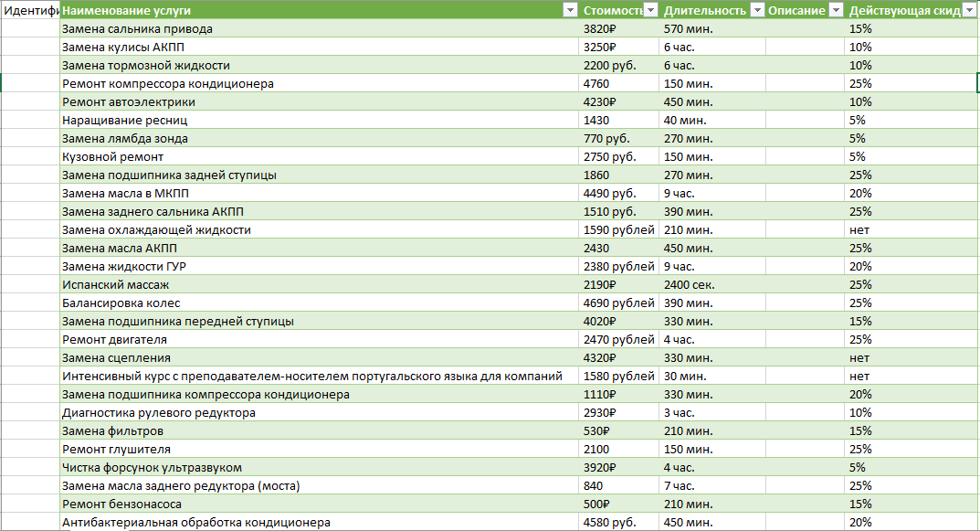This screenshot has height=531, width=980.
Task: Select the price cell '4580 руб.'
Action: click(x=618, y=522)
